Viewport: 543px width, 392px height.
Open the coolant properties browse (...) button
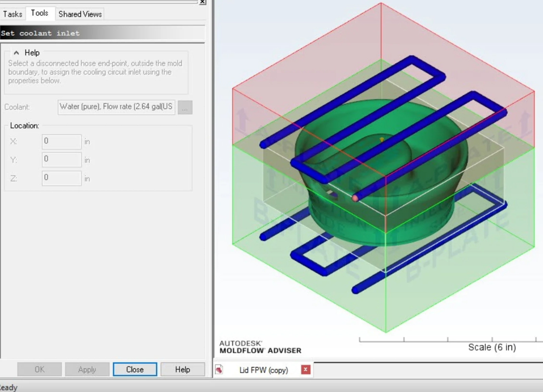[x=185, y=107]
